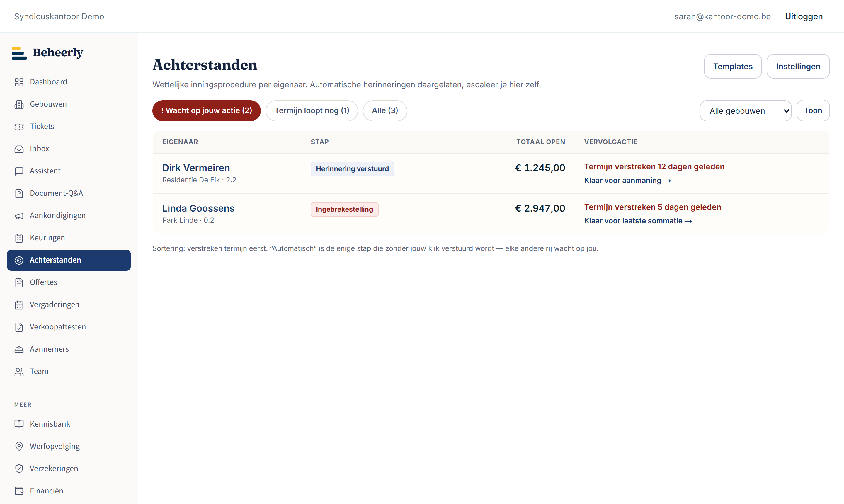844x504 pixels.
Task: Open Linda Goossens owner record
Action: [x=198, y=208]
